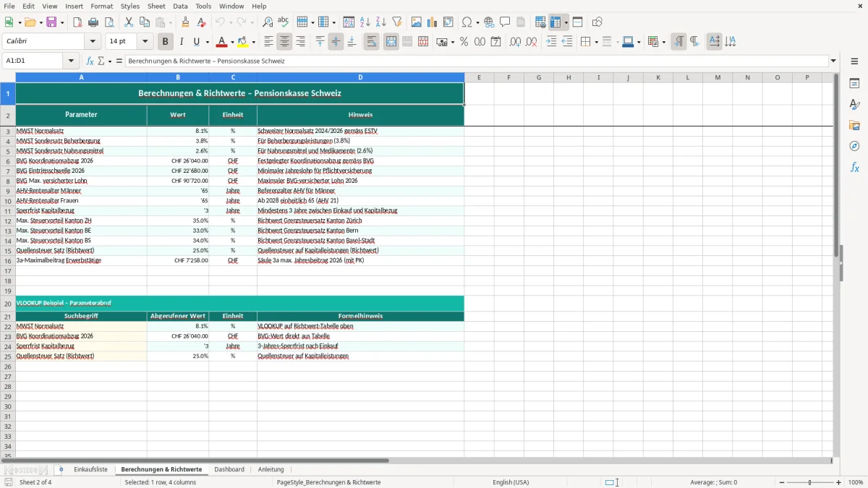This screenshot has height=488, width=868.
Task: Expand the formula bar arrow
Action: 833,61
